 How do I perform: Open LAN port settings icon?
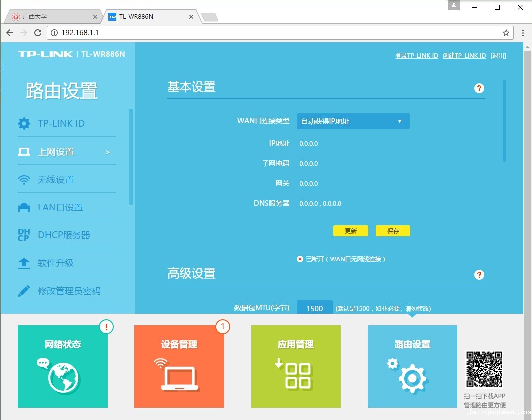click(x=24, y=208)
